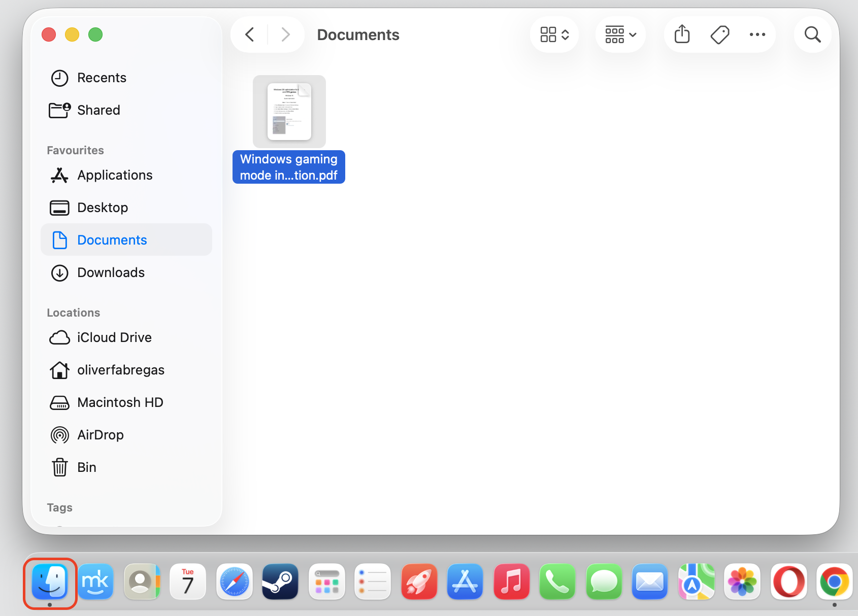
Task: Open Photos from the Dock
Action: click(x=742, y=581)
